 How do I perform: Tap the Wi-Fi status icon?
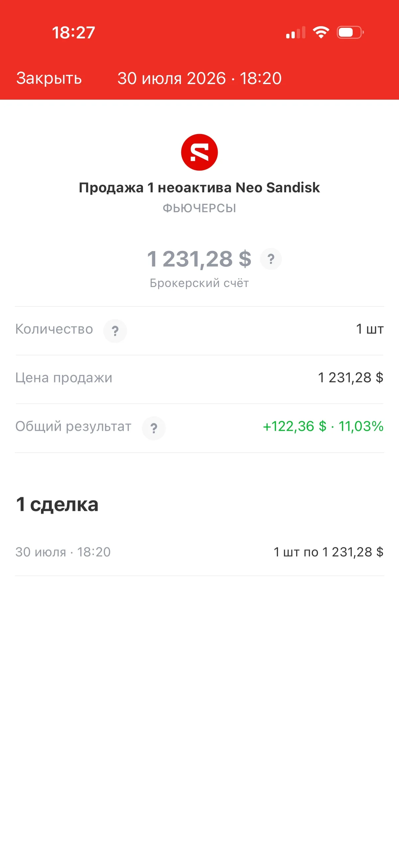pos(321,32)
